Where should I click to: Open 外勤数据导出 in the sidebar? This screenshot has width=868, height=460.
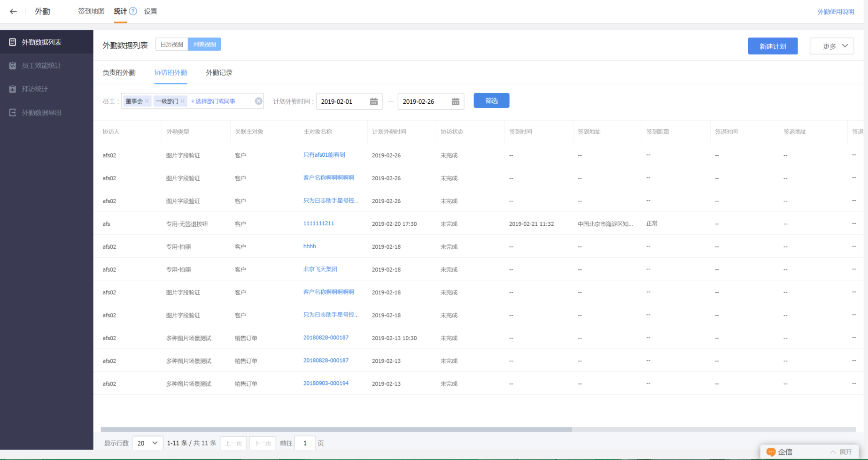[41, 113]
